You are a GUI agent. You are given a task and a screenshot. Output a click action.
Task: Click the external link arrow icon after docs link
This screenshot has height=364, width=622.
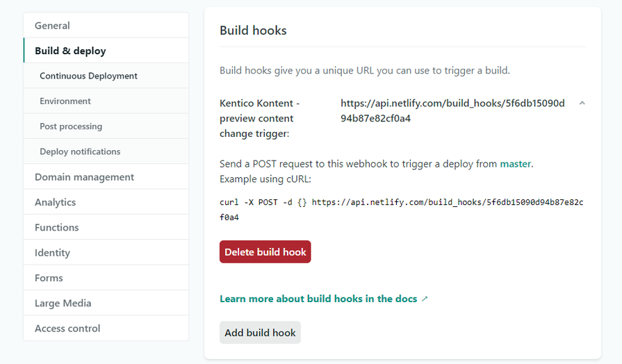[x=425, y=299]
